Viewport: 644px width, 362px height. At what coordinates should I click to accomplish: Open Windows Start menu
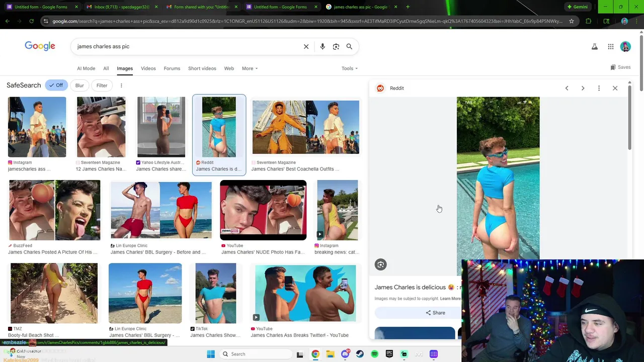point(211,354)
